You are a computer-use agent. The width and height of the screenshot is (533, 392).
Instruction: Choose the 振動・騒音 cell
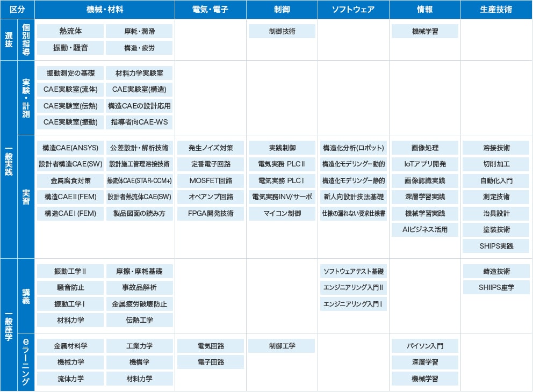point(70,48)
